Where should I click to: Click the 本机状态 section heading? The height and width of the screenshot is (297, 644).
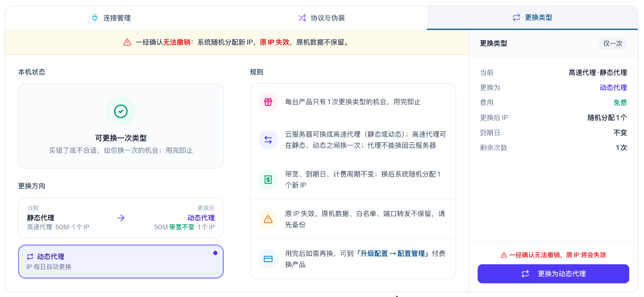(32, 72)
